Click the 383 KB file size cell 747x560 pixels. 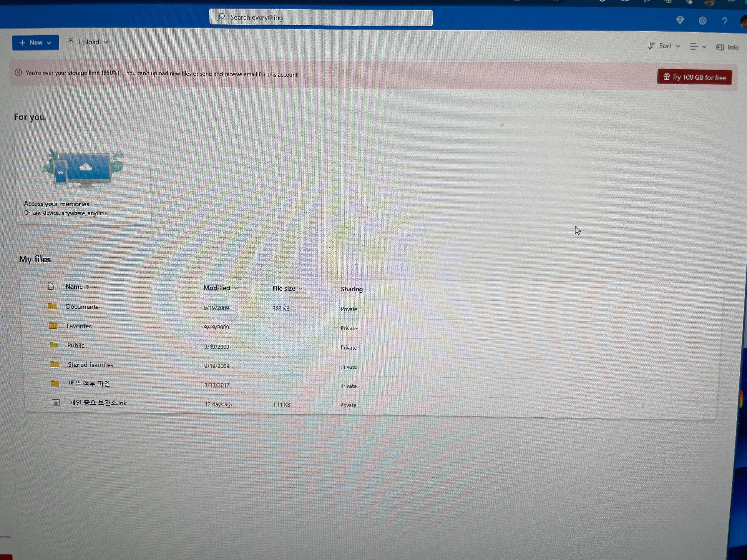pos(281,309)
